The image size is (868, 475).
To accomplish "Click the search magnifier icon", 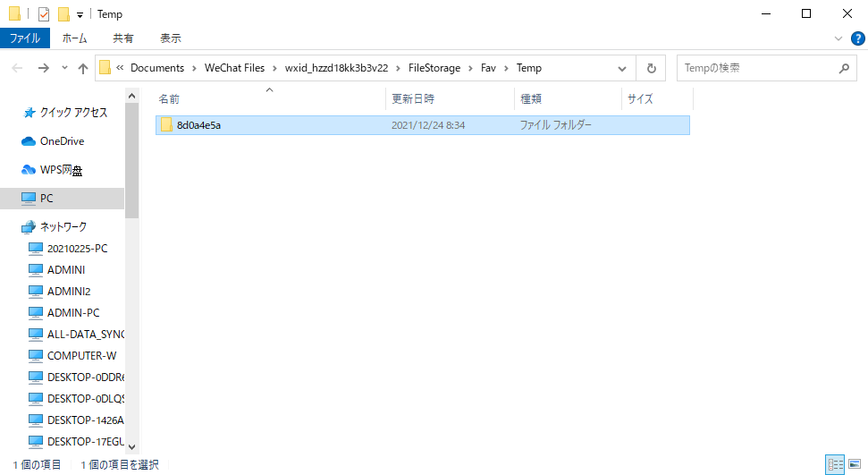I will pos(843,68).
